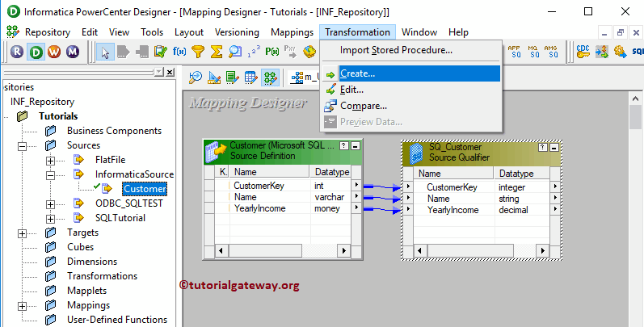This screenshot has width=644, height=327.
Task: Select the arrow pointer tool
Action: 106,52
